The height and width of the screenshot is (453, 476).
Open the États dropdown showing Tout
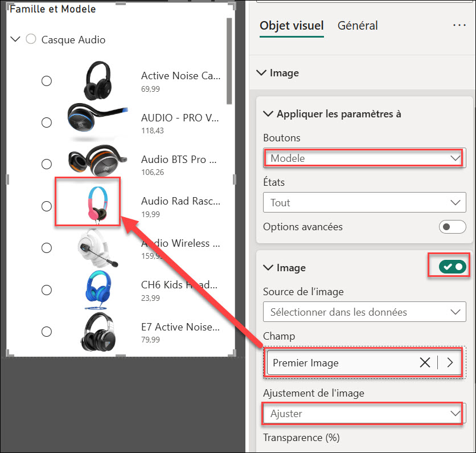[x=364, y=202]
